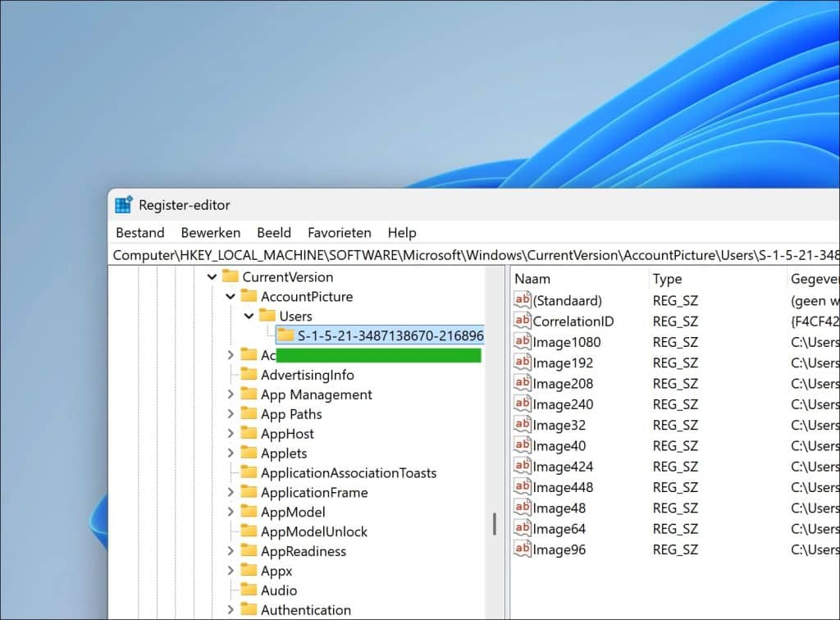Click the Audio folder icon
Image resolution: width=840 pixels, height=620 pixels.
tap(249, 590)
